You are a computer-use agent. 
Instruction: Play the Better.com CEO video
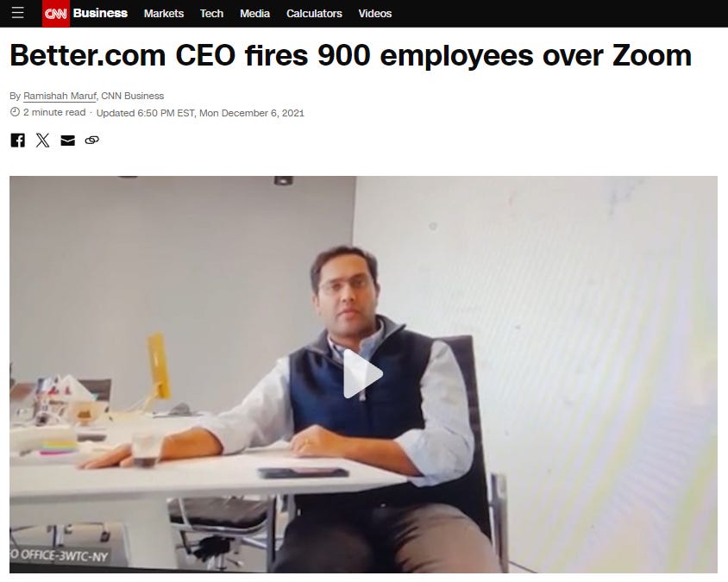tap(363, 374)
